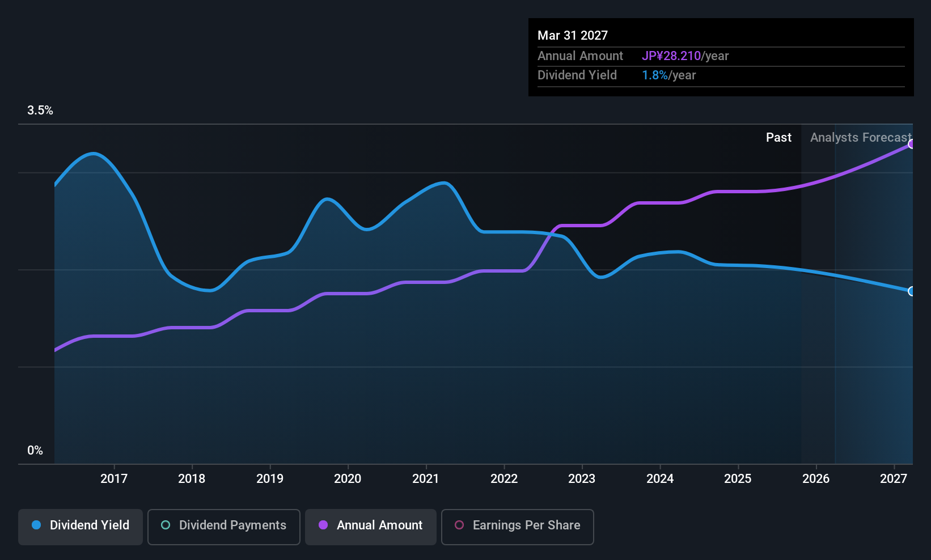
Task: Hide the Annual Amount series
Action: [371, 526]
